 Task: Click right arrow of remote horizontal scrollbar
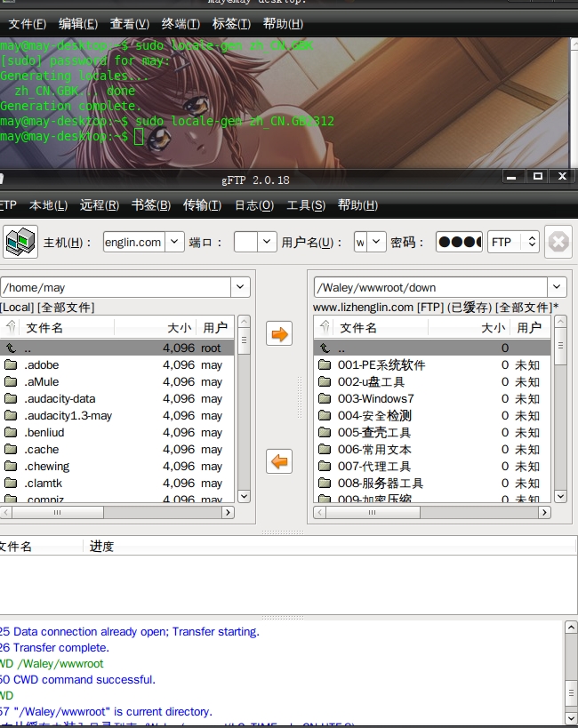(544, 512)
